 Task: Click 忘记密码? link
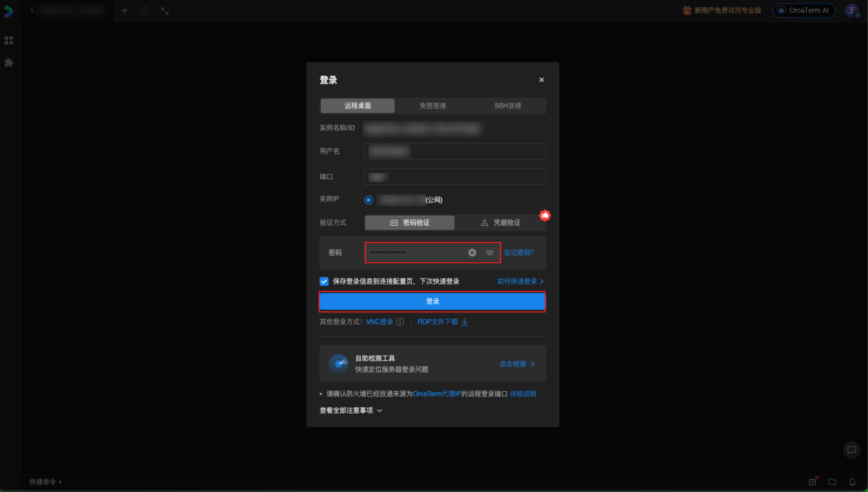[519, 253]
